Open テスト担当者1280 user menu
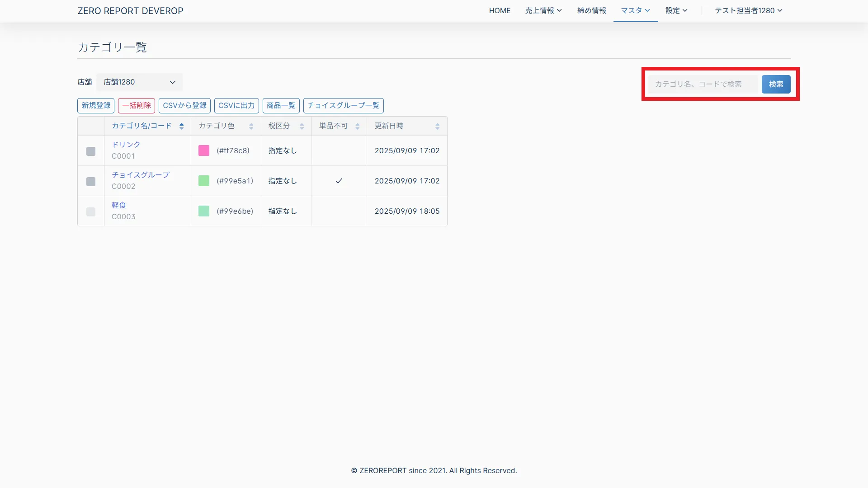 (748, 10)
